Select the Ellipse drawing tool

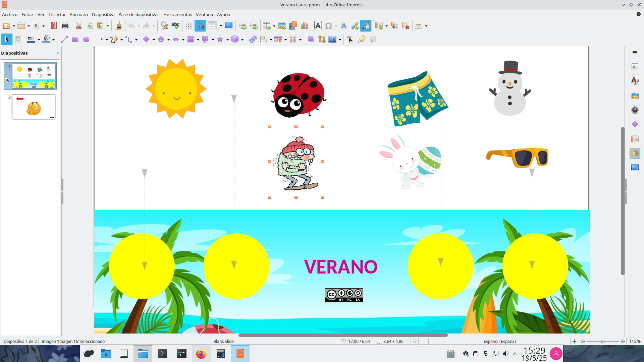coord(86,40)
